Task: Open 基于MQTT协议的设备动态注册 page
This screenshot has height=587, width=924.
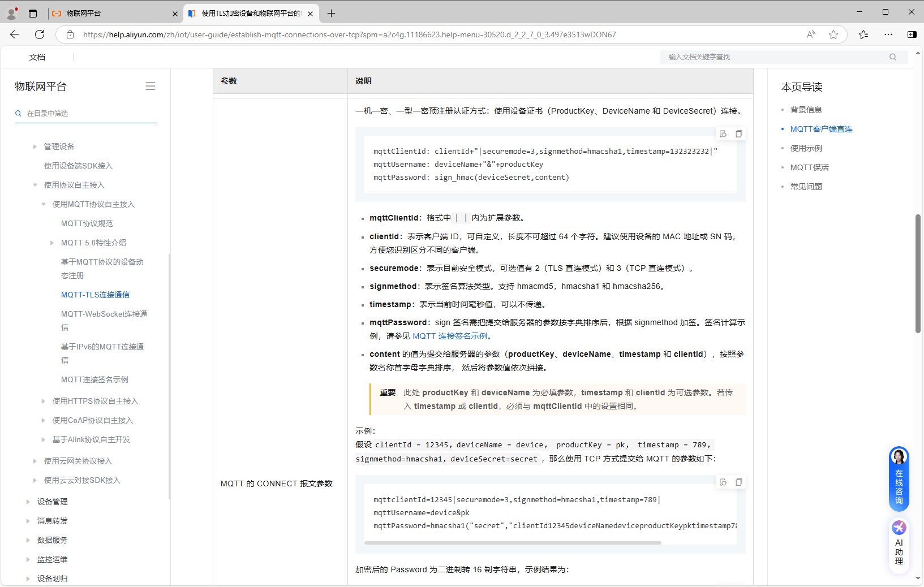Action: click(x=102, y=269)
